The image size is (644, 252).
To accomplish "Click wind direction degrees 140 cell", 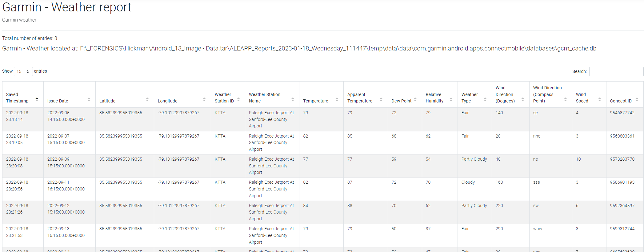I will coord(510,119).
